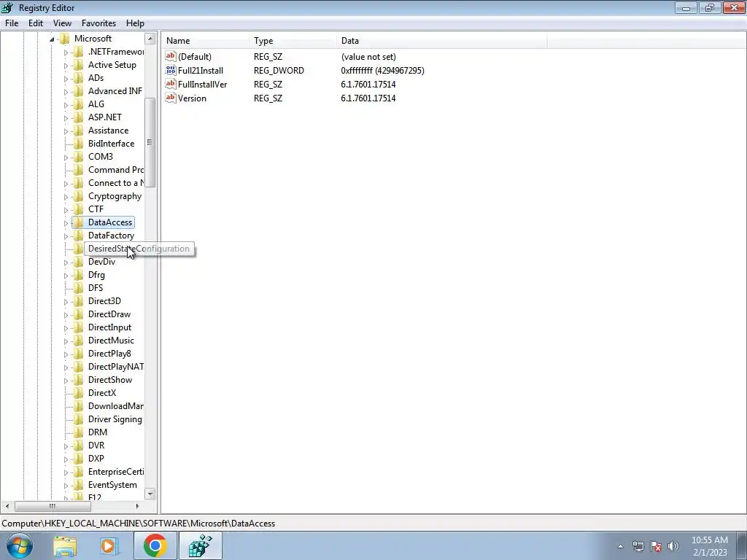Open the Edit menu
This screenshot has height=560, width=747.
36,23
